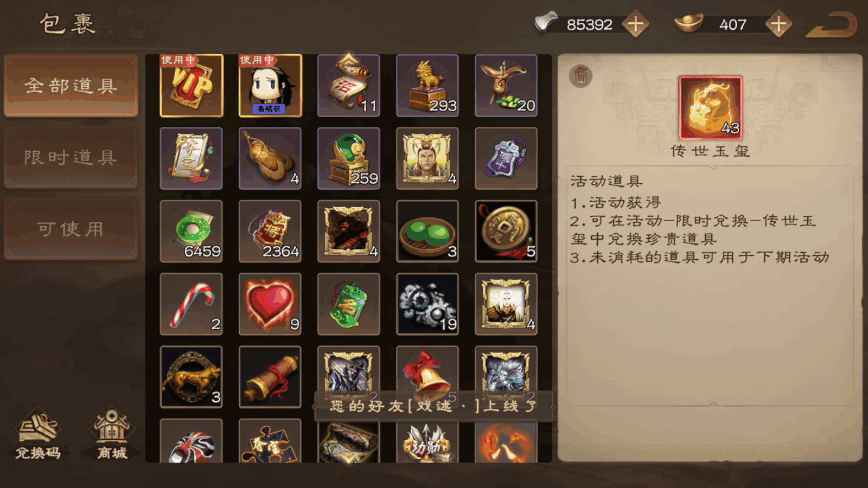Add gold ingots with plus next to 407

pos(778,24)
